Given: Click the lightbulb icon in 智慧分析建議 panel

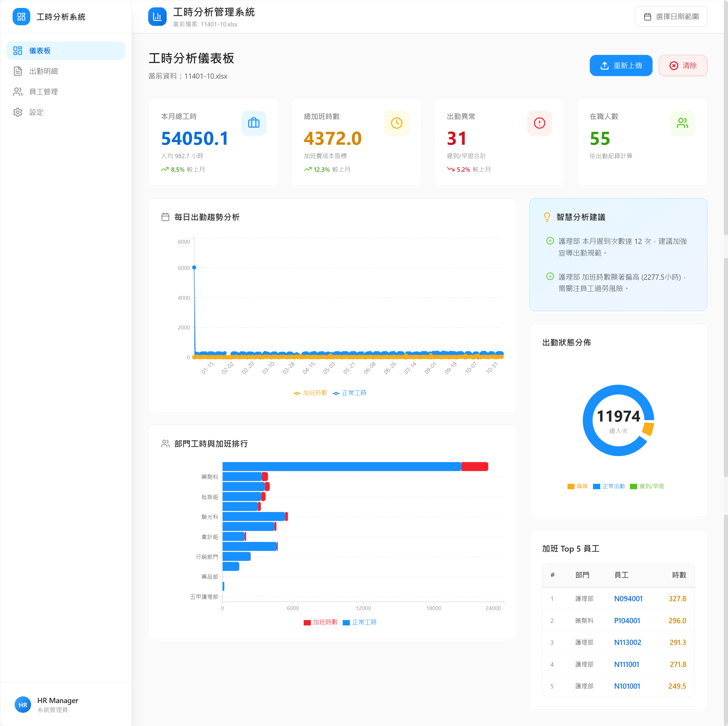Looking at the screenshot, I should pos(547,216).
